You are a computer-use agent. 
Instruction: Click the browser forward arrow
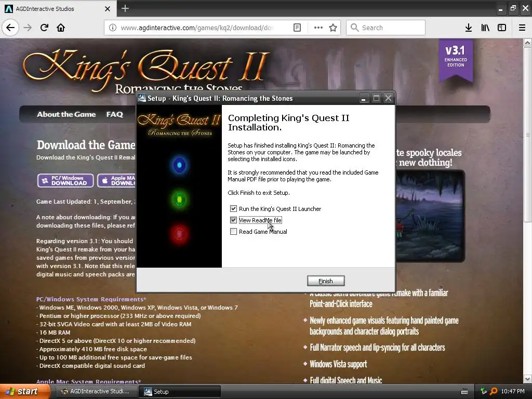28,28
